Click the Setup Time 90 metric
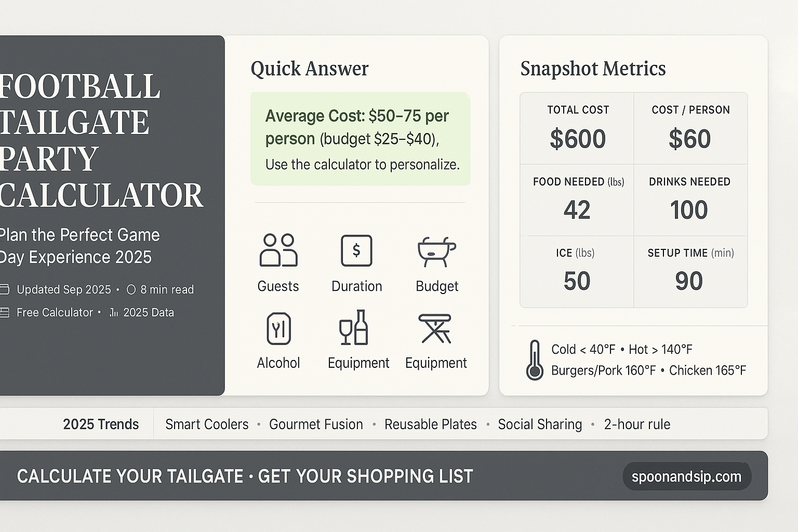 tap(689, 271)
